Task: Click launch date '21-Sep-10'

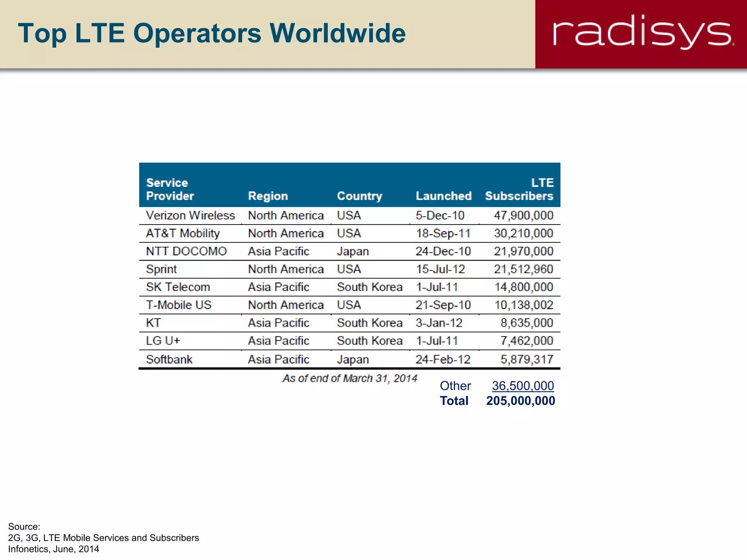Action: pos(443,305)
